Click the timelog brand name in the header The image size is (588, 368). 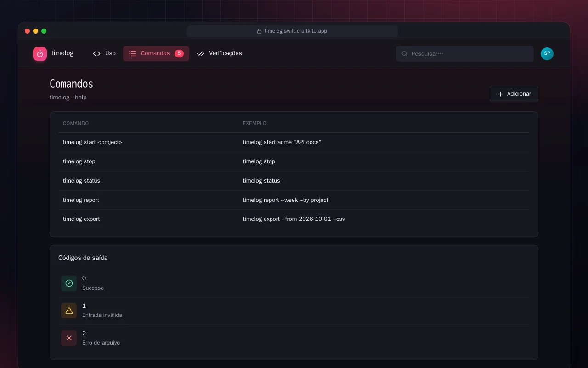click(62, 53)
